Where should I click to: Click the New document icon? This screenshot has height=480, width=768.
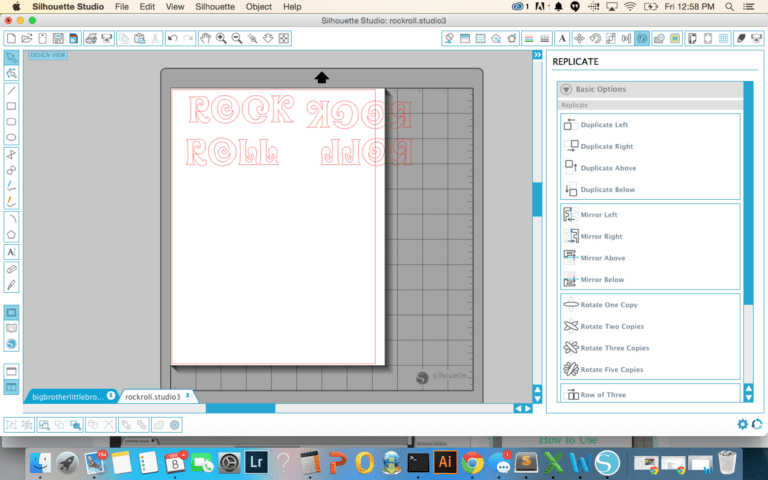coord(11,39)
